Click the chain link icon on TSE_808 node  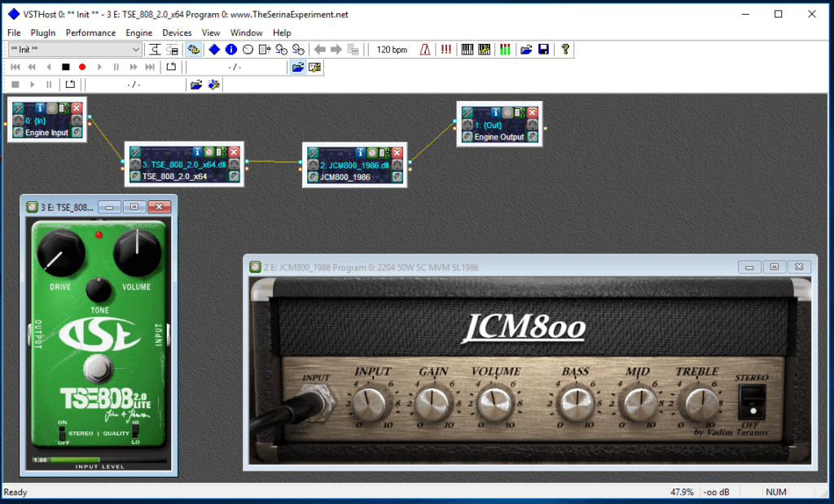click(135, 152)
